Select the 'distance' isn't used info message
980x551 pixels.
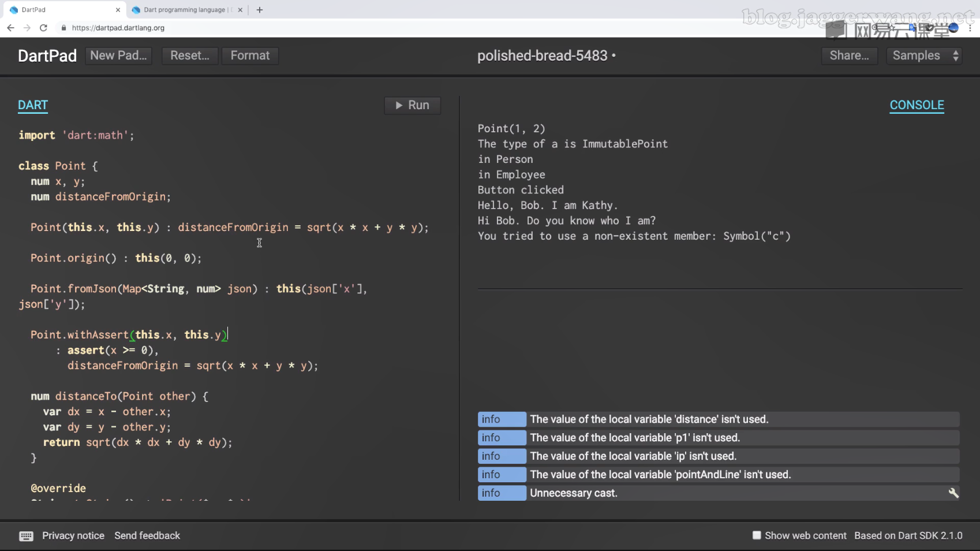pos(719,419)
